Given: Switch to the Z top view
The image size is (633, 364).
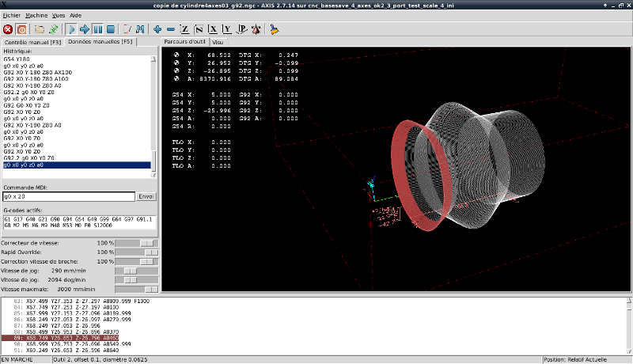Looking at the screenshot, I should point(184,29).
